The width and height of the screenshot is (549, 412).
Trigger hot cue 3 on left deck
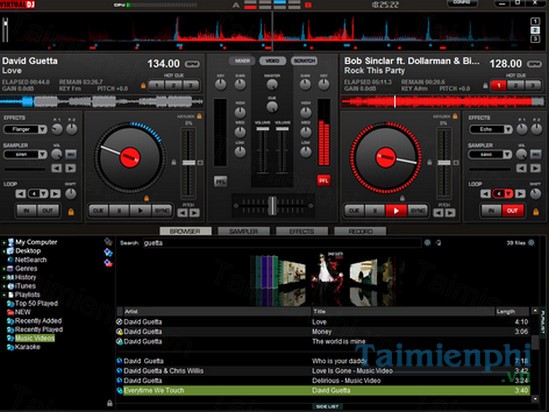click(x=191, y=85)
